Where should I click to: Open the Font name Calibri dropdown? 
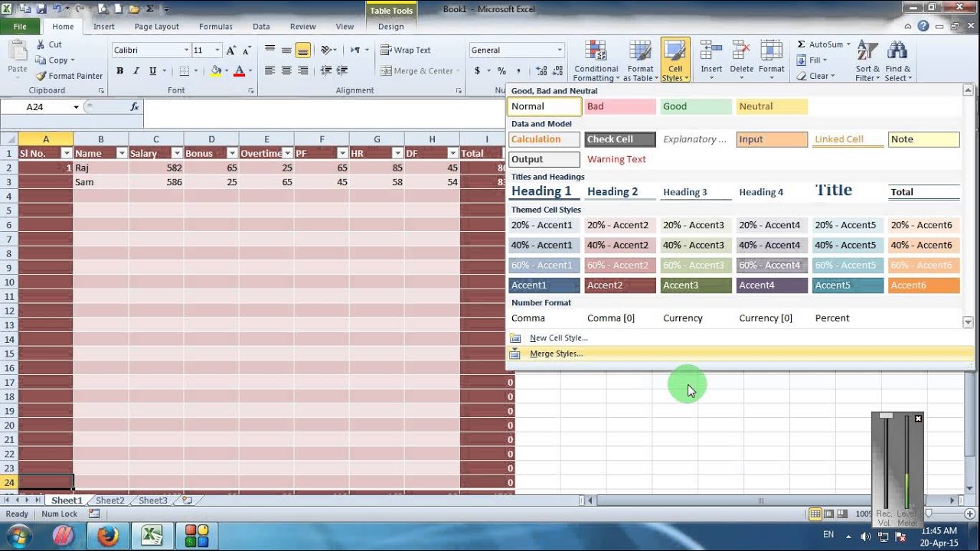click(186, 51)
